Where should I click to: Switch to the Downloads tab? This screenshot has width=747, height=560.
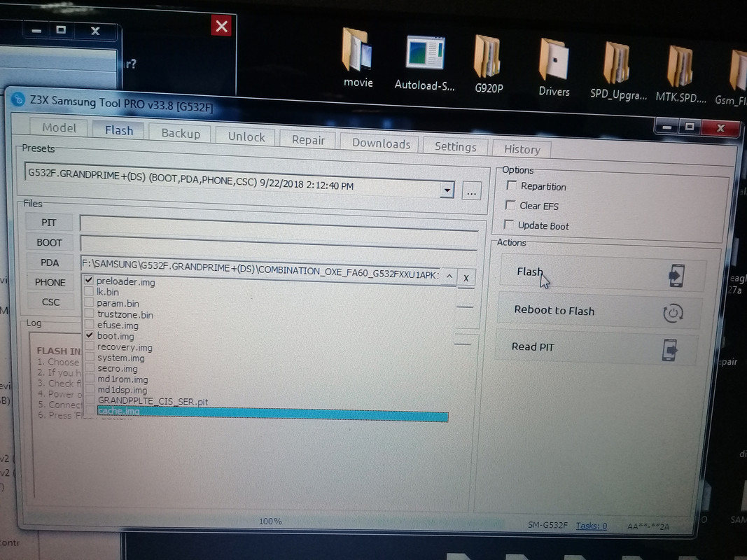click(x=381, y=143)
